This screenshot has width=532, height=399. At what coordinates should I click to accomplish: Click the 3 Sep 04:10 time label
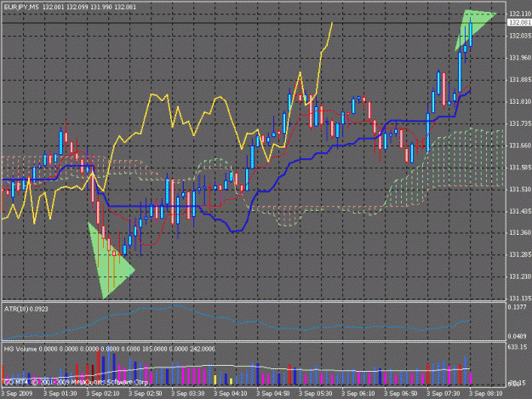231,393
